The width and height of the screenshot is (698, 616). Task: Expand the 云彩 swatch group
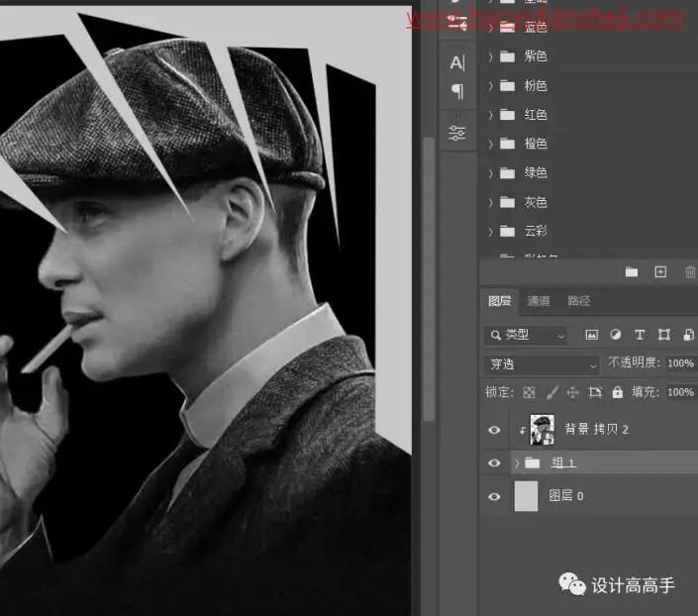[x=490, y=231]
